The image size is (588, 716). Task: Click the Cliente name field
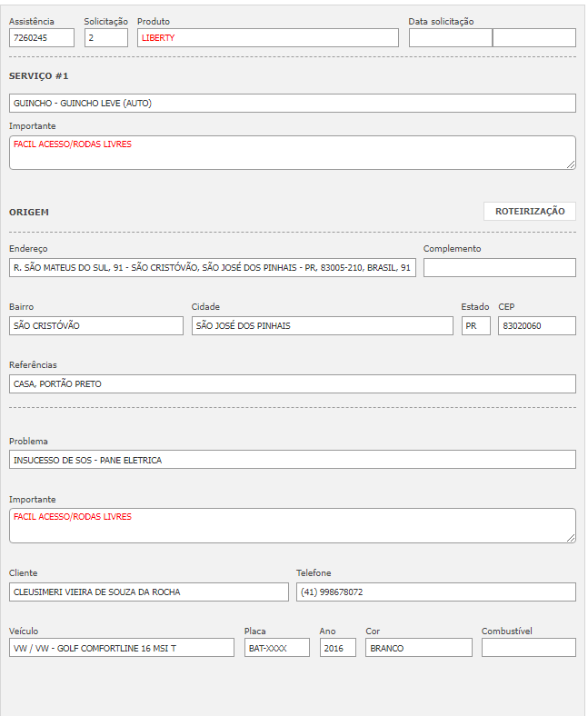click(149, 592)
